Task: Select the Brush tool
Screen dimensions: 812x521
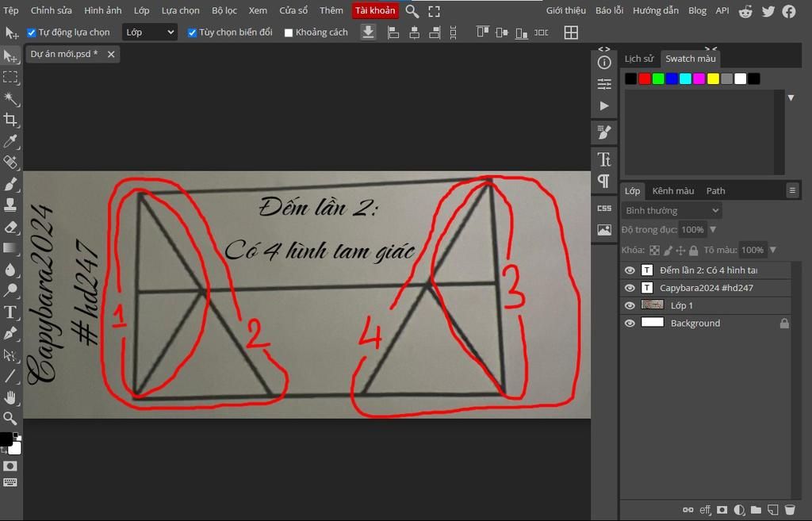Action: (x=10, y=184)
